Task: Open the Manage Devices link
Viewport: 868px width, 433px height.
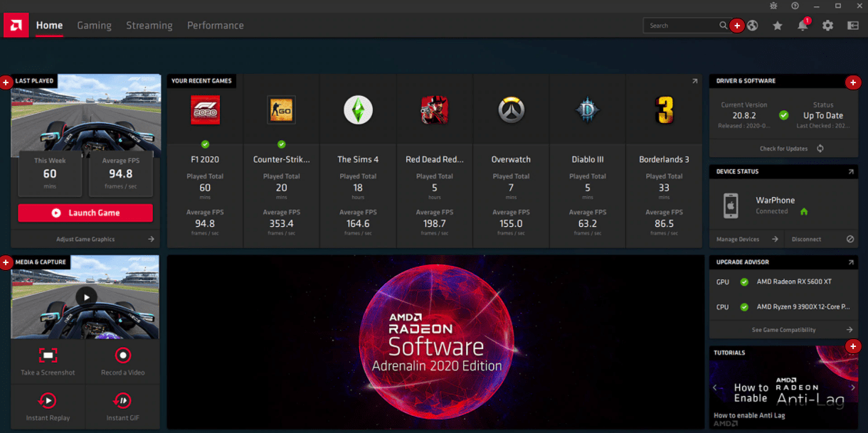Action: coord(738,240)
